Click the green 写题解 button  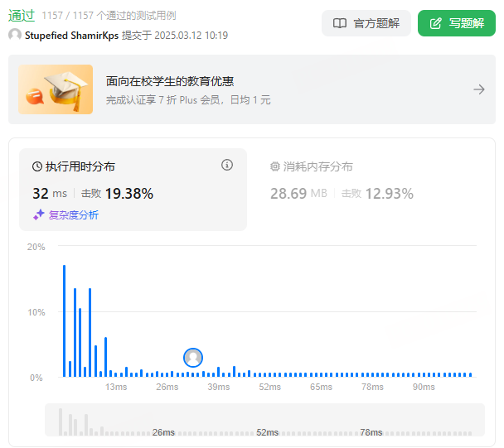pyautogui.click(x=457, y=23)
